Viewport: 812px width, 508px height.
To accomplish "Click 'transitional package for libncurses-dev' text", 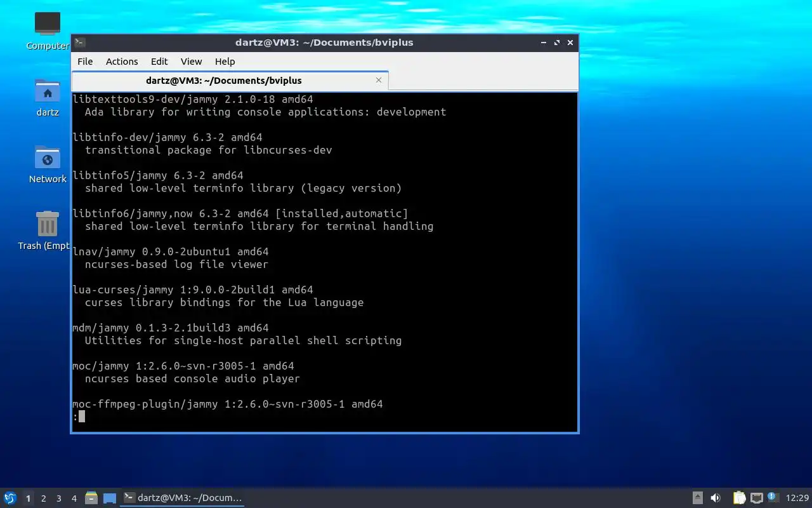I will pyautogui.click(x=208, y=150).
